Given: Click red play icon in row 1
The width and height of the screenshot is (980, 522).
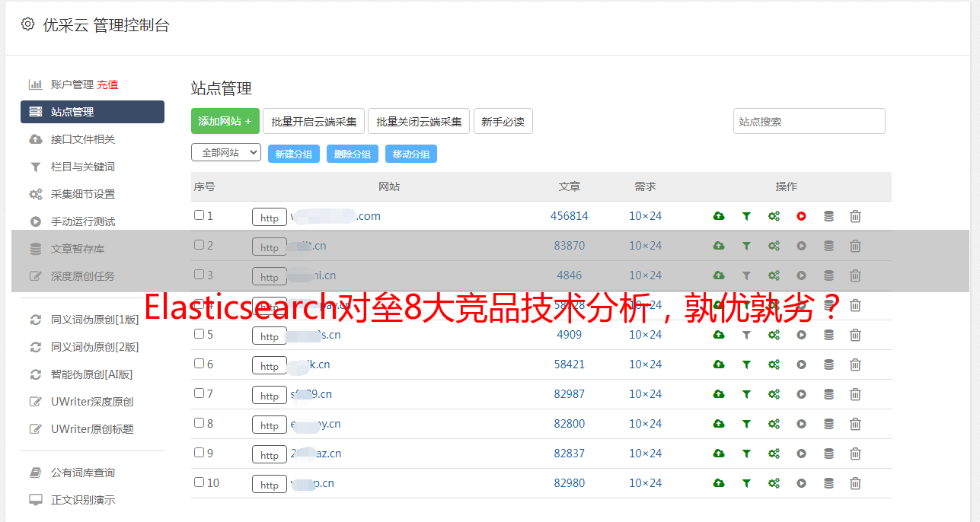Looking at the screenshot, I should pos(801,216).
